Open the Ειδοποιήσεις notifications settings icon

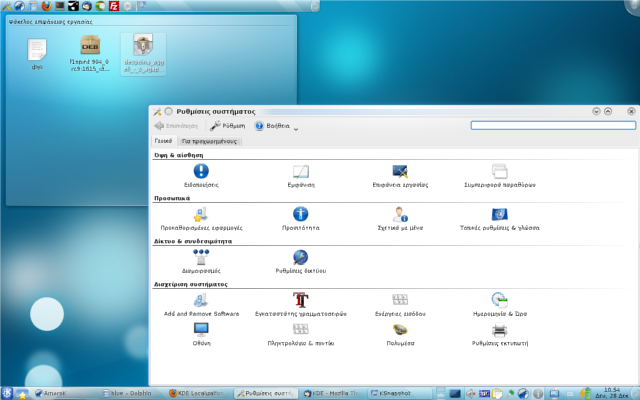tap(201, 176)
